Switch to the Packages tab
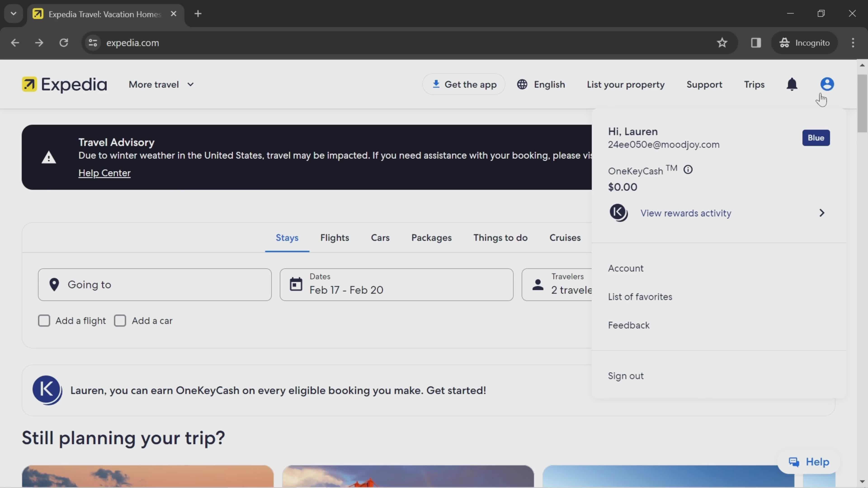 click(x=431, y=238)
